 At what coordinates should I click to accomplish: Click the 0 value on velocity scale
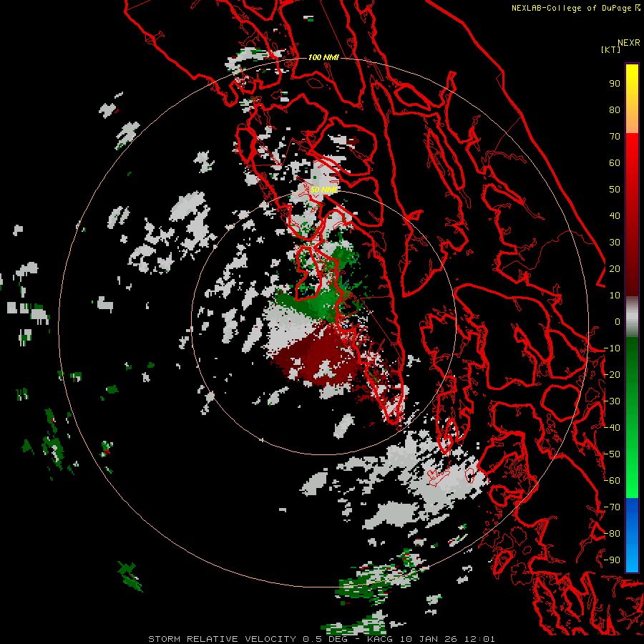click(618, 321)
